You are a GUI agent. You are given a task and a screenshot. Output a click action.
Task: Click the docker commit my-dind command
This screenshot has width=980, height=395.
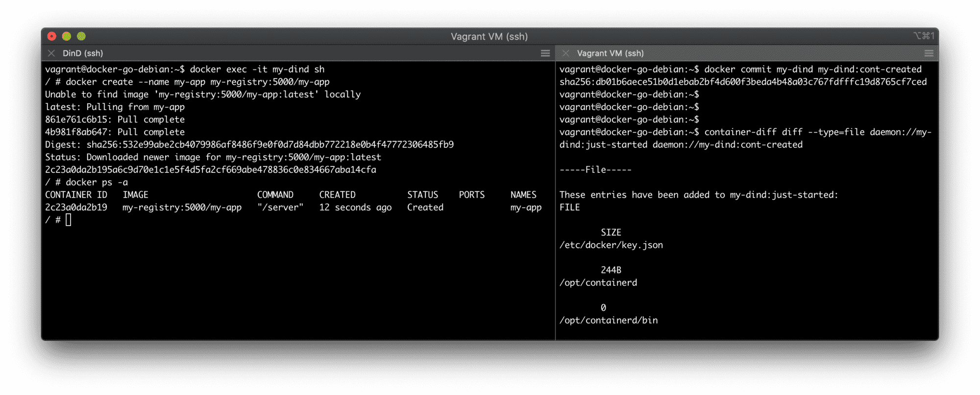coord(813,70)
